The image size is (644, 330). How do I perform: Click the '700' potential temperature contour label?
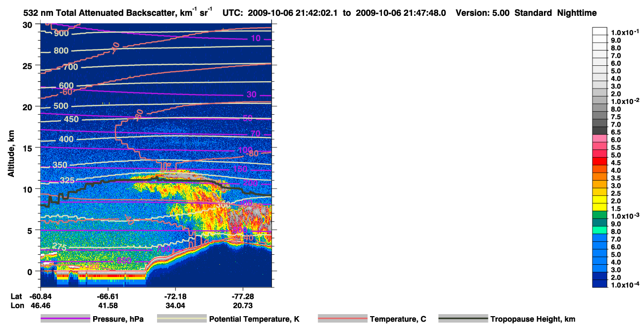pyautogui.click(x=70, y=67)
